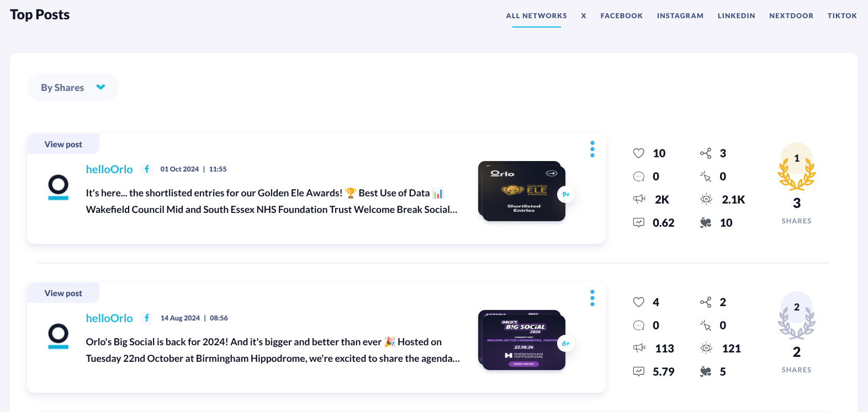Click the eye impressions icon showing 2.1K
The image size is (868, 412).
coord(706,200)
